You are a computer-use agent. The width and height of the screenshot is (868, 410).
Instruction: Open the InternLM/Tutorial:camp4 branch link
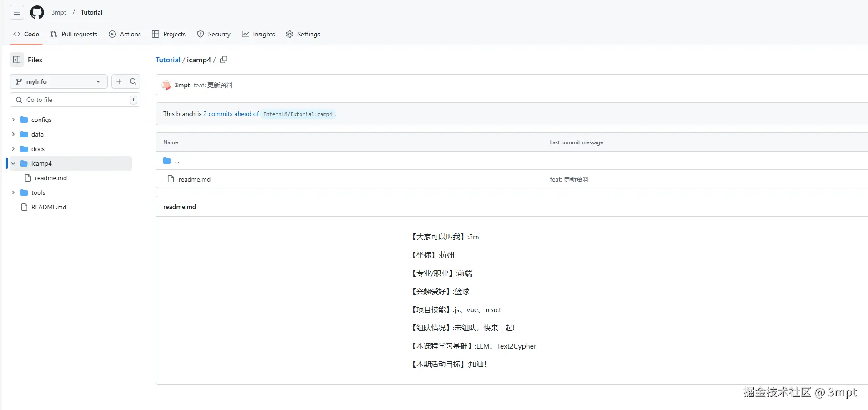298,114
